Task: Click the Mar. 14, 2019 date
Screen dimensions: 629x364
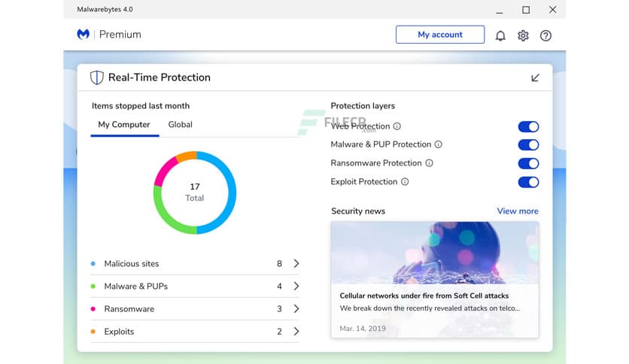Action: click(x=363, y=329)
